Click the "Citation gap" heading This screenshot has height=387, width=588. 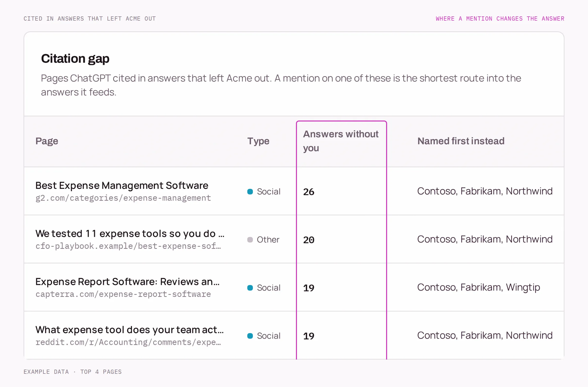pos(75,59)
